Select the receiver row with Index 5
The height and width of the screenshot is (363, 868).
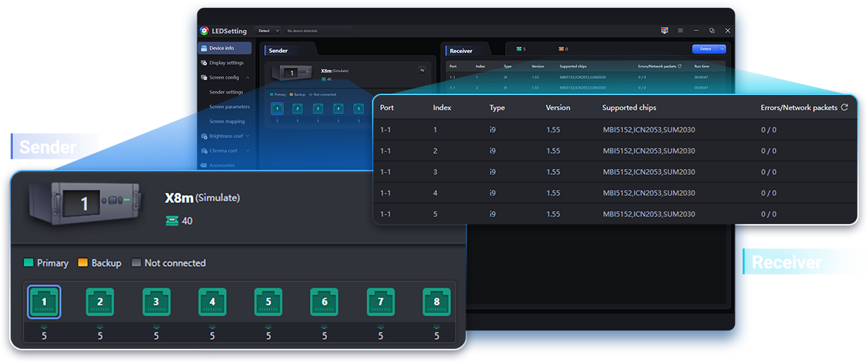point(613,214)
